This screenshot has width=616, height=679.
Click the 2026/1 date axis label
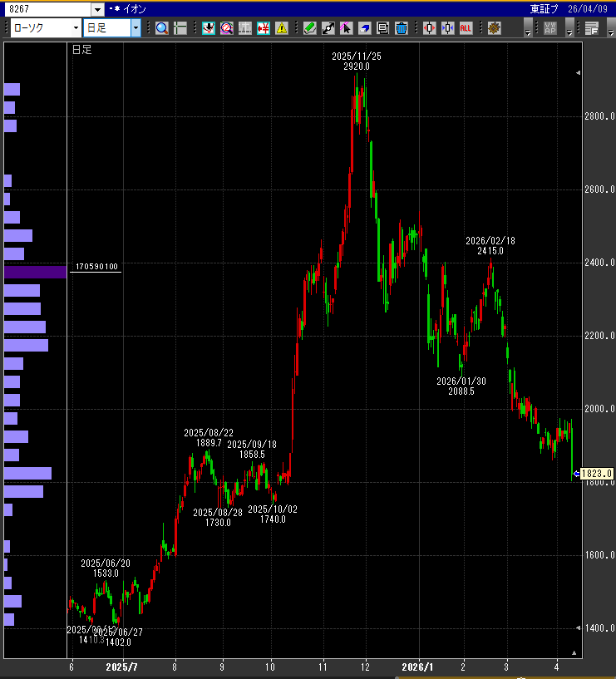pos(417,667)
